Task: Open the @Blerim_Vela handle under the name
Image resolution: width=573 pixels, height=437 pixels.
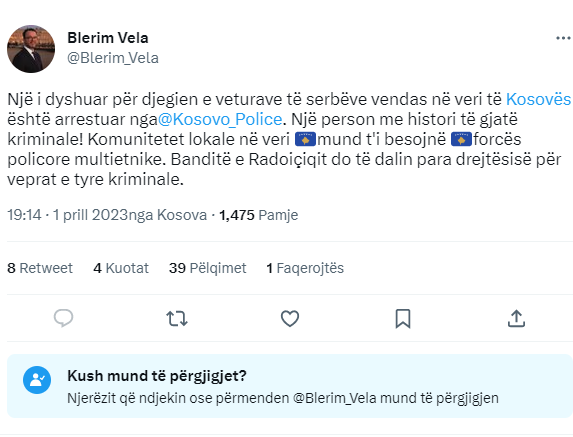Action: (x=113, y=58)
